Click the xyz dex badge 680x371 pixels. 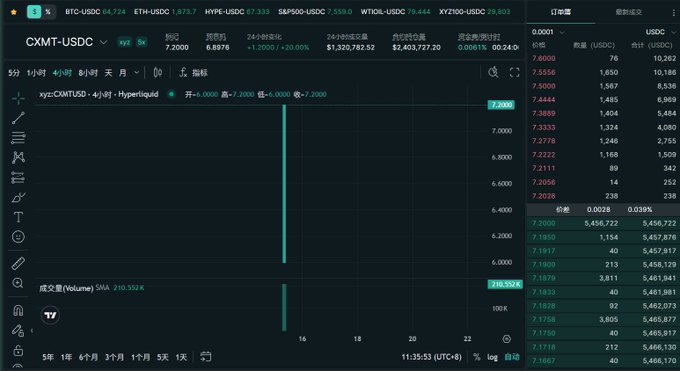coord(125,42)
